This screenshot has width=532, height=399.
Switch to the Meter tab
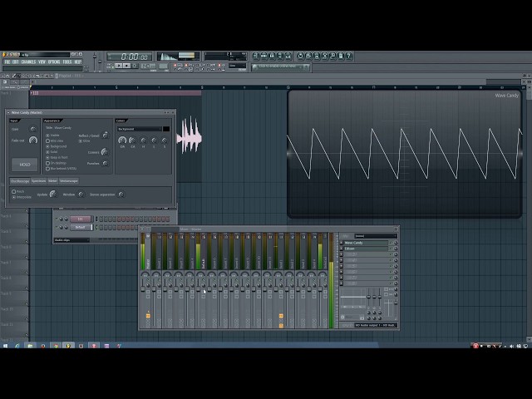[52, 181]
